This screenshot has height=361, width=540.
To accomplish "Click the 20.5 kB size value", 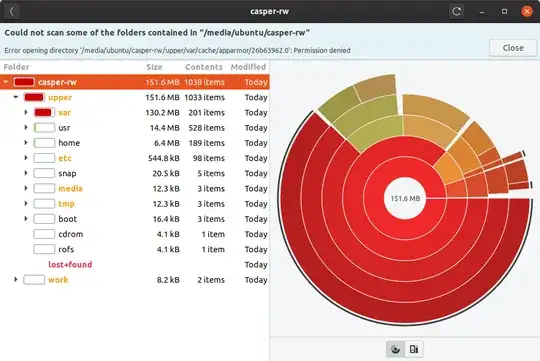I will click(166, 173).
